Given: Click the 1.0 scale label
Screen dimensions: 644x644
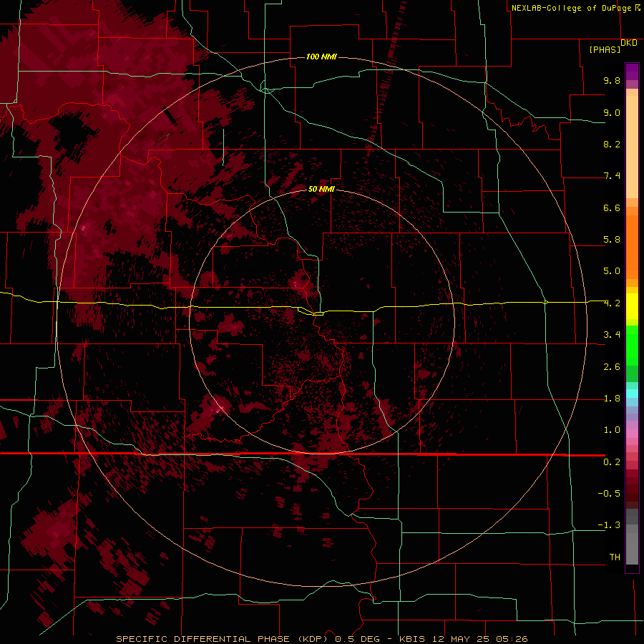Looking at the screenshot, I should [x=612, y=430].
